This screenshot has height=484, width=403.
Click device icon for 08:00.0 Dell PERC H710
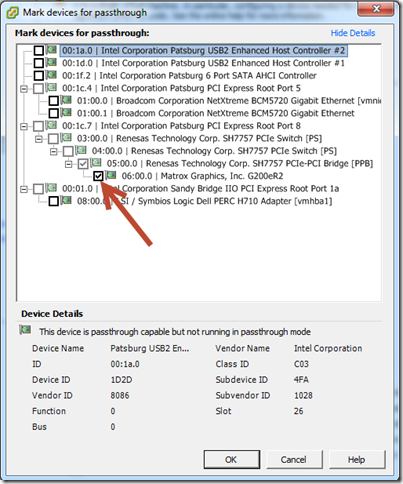click(x=66, y=201)
